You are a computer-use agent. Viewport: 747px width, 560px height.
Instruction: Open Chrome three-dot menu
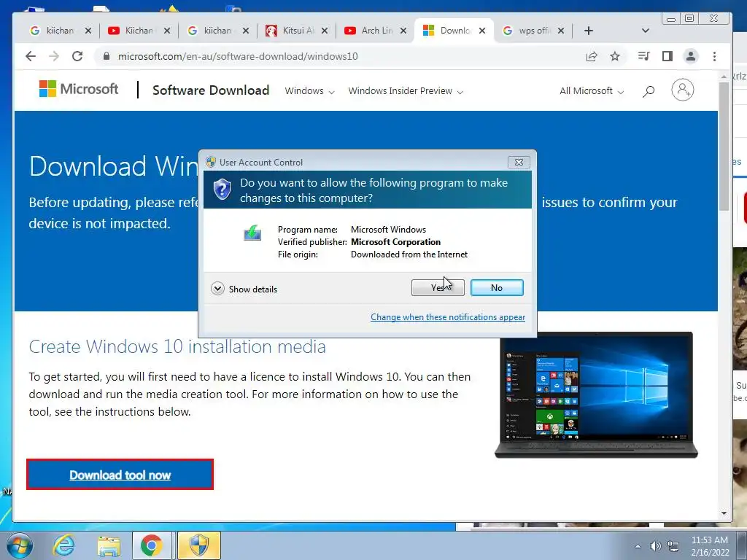714,56
